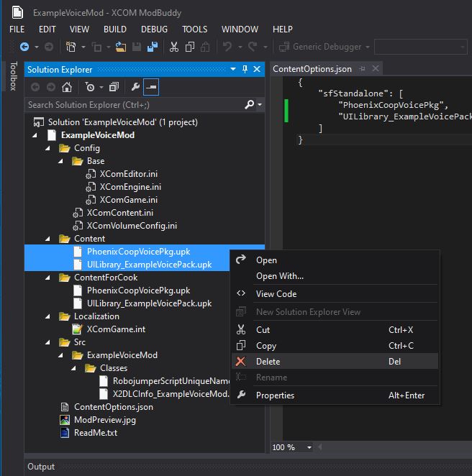Click the Open File toolbar icon
Viewport: 472px width, 476px height.
(x=121, y=47)
